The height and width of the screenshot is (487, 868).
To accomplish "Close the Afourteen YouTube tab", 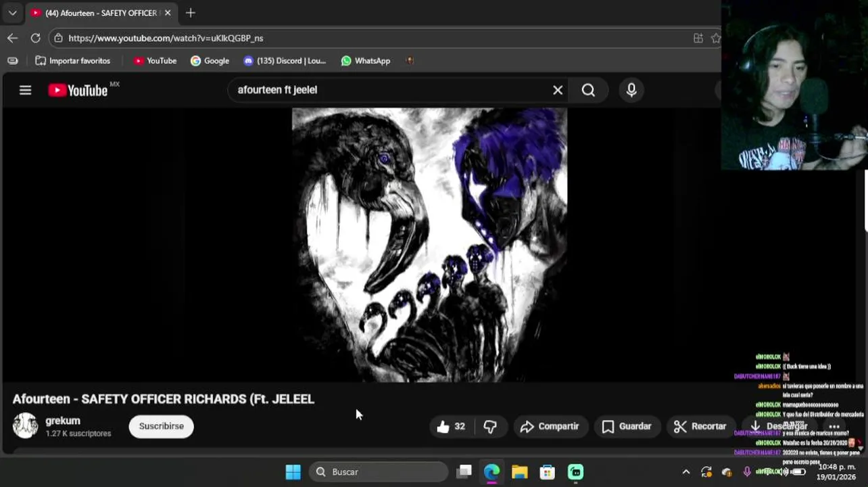I will click(168, 12).
